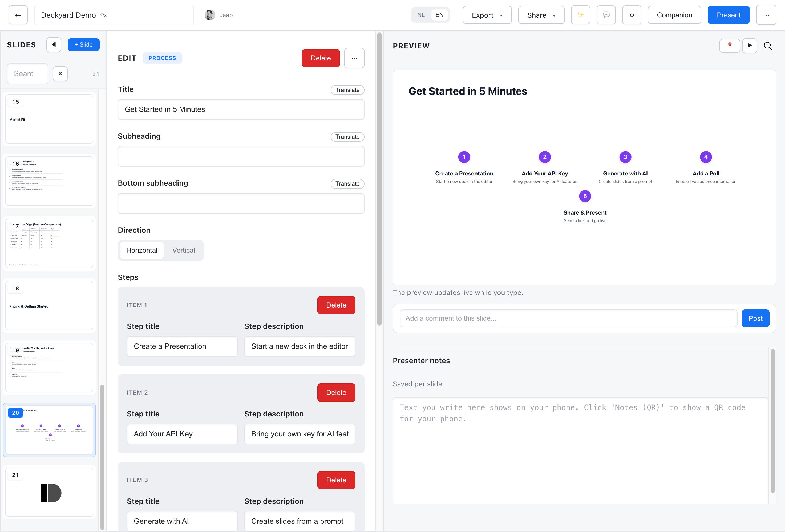The width and height of the screenshot is (785, 532).
Task: Select slide 21 logo thumbnail
Action: (x=49, y=492)
